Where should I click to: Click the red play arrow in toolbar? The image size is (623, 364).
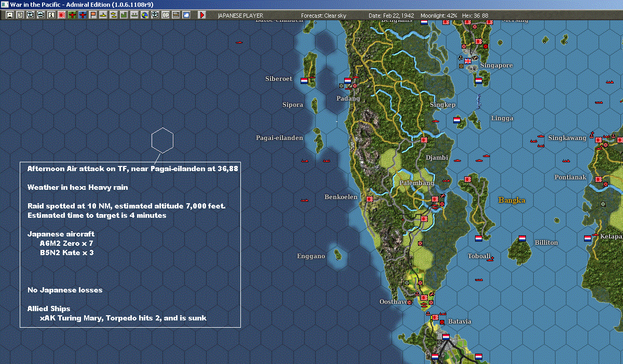202,15
